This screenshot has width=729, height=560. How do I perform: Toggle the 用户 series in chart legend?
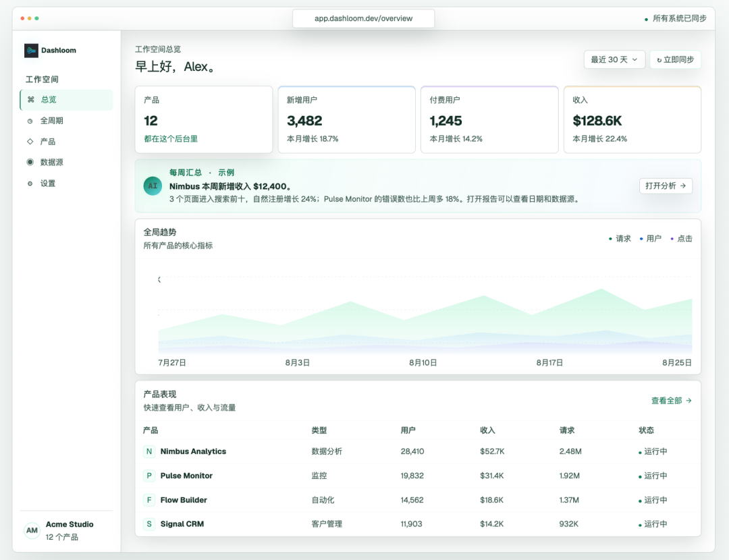pyautogui.click(x=651, y=238)
